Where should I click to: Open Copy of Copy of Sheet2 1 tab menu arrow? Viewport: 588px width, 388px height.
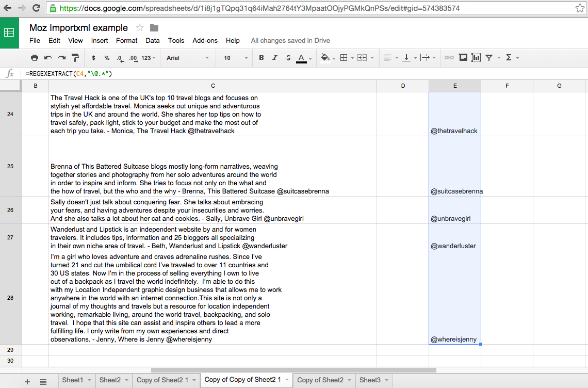[x=287, y=380]
